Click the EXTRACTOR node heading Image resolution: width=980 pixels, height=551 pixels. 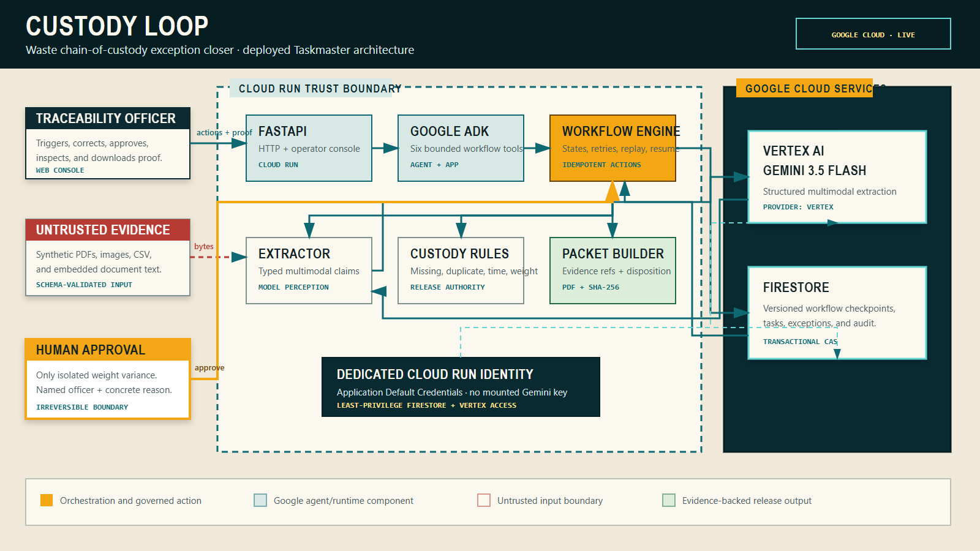click(294, 254)
